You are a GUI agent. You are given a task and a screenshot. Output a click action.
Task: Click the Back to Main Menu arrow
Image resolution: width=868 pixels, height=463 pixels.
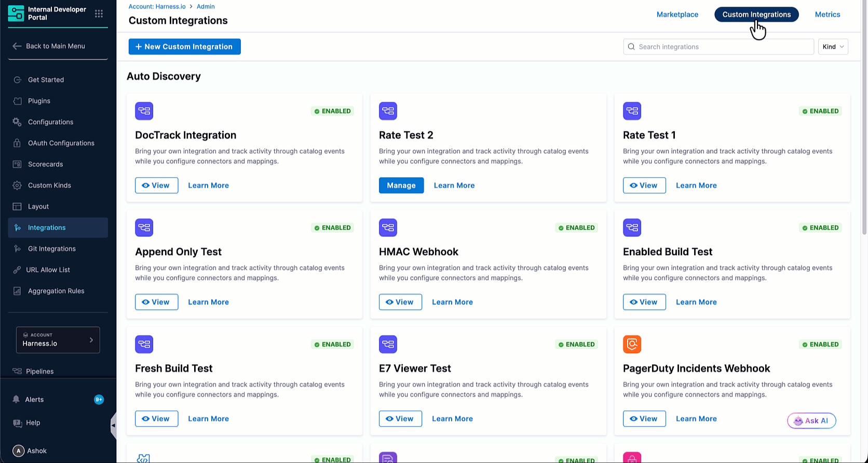17,46
